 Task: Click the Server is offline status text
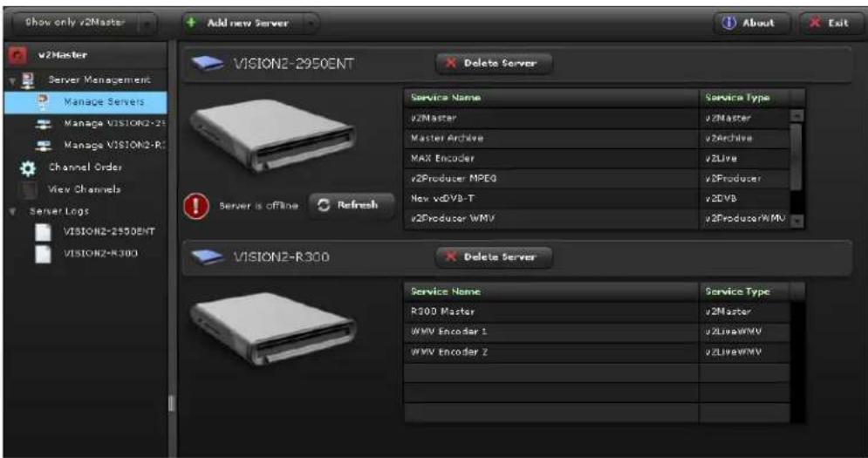[258, 206]
